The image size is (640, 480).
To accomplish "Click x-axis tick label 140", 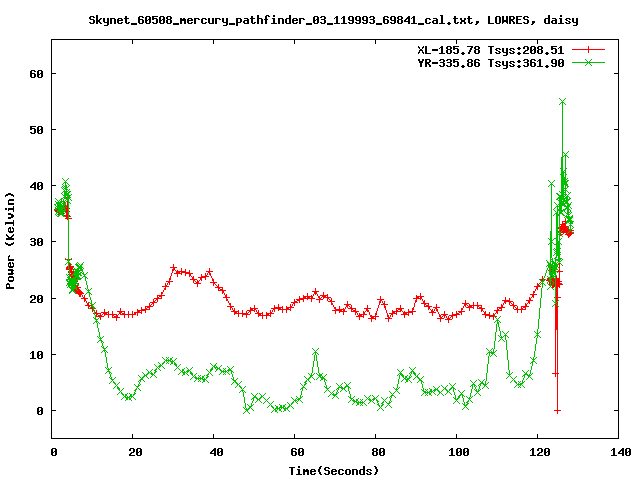I will [x=620, y=452].
